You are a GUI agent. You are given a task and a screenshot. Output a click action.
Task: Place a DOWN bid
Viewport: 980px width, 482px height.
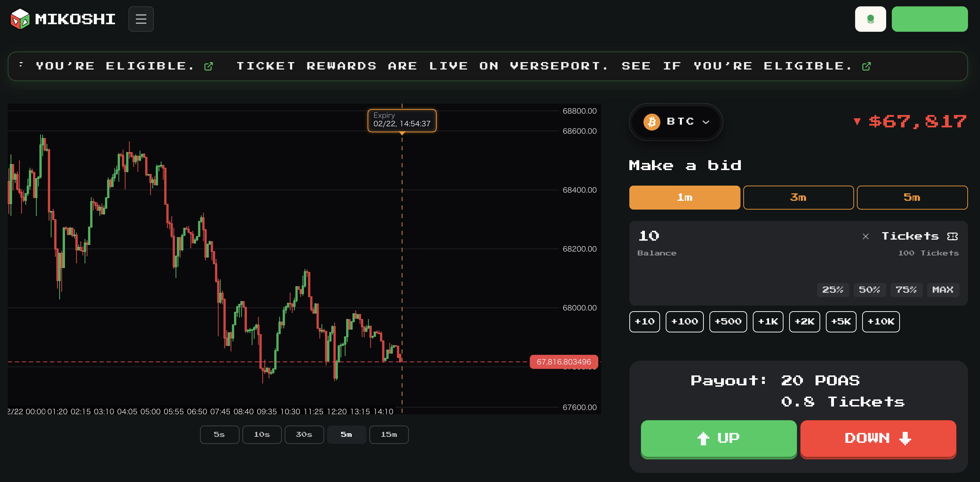pos(878,438)
